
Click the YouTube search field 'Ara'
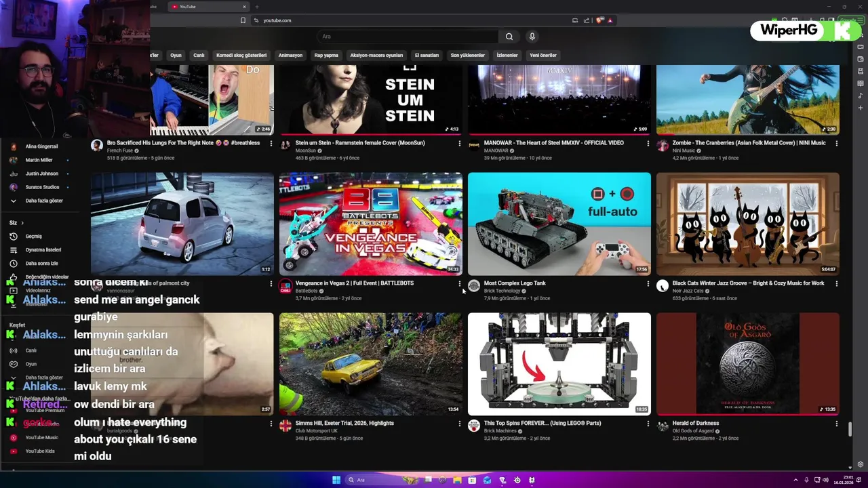click(x=407, y=37)
